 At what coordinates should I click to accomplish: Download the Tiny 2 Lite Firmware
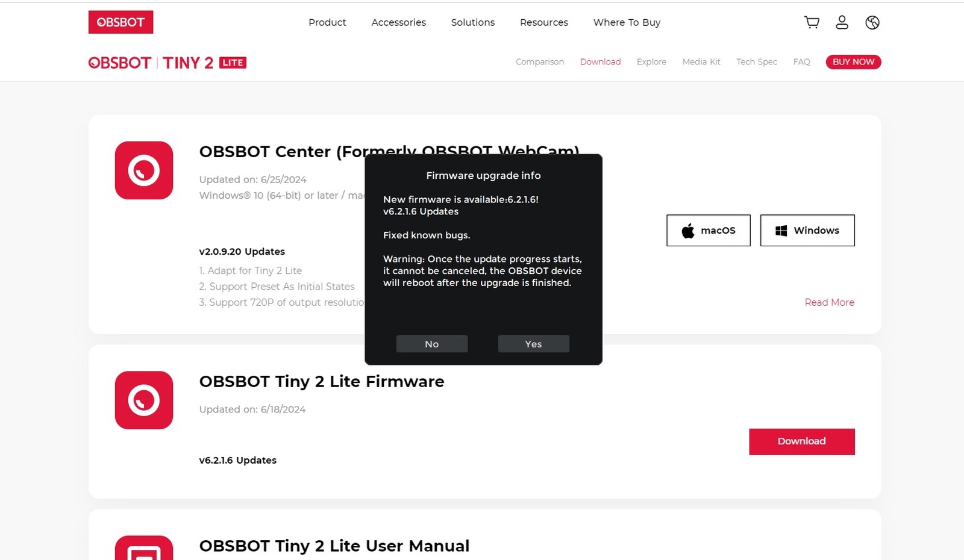(x=802, y=441)
